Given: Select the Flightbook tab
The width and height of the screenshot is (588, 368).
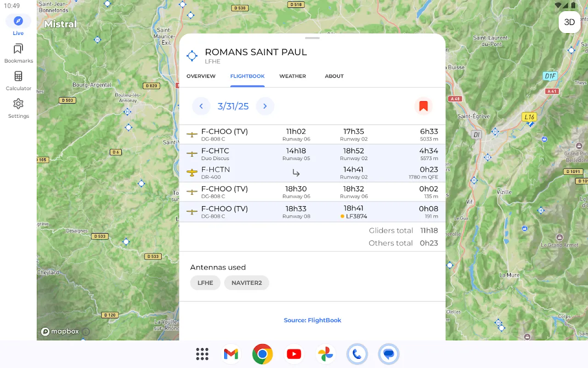Looking at the screenshot, I should tap(248, 76).
